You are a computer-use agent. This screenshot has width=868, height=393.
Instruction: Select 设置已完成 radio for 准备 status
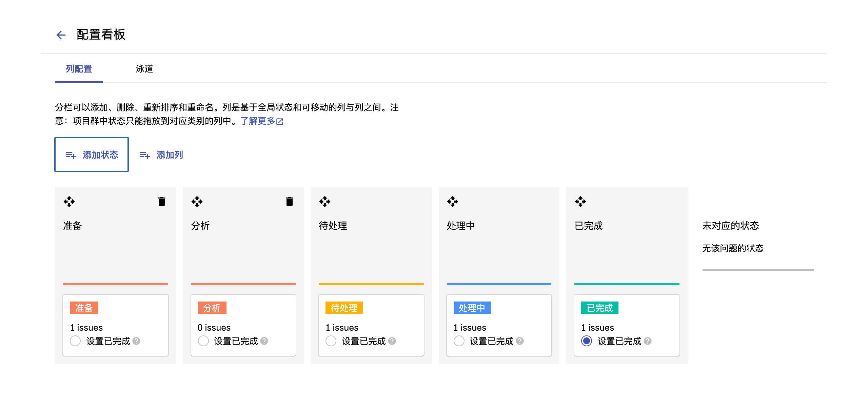tap(75, 341)
